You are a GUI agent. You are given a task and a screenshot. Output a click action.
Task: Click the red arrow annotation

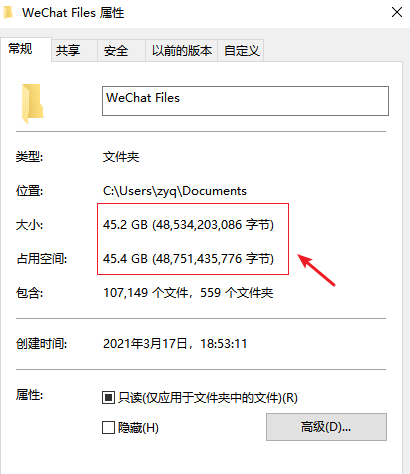316,270
